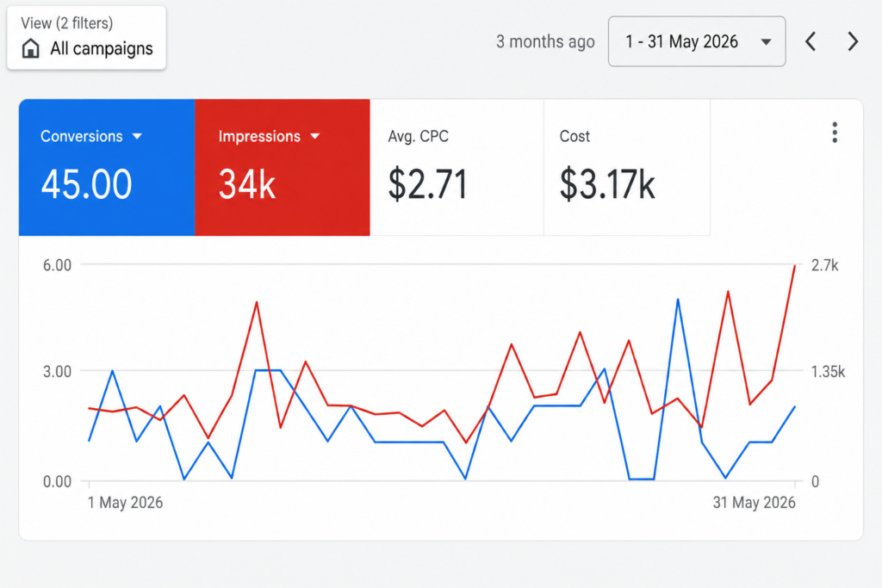Click the 31 May 2026 axis label
882x588 pixels.
tap(755, 503)
